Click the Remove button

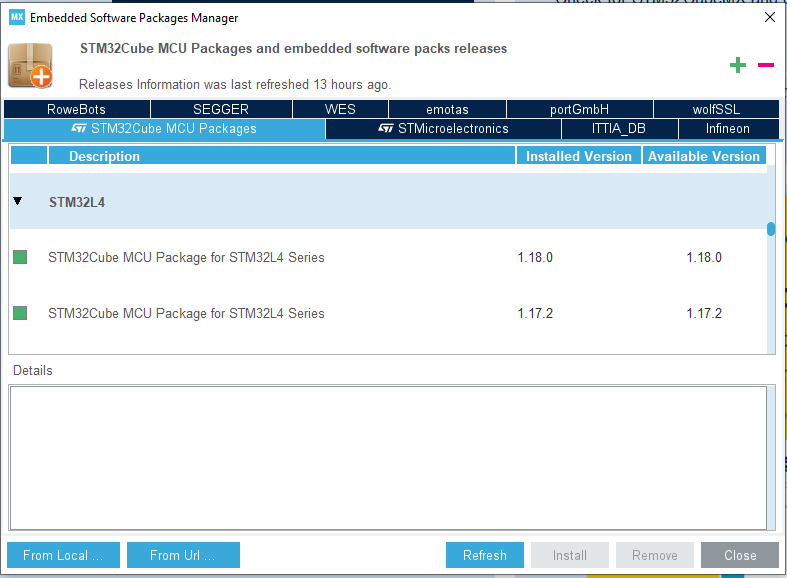[x=655, y=555]
